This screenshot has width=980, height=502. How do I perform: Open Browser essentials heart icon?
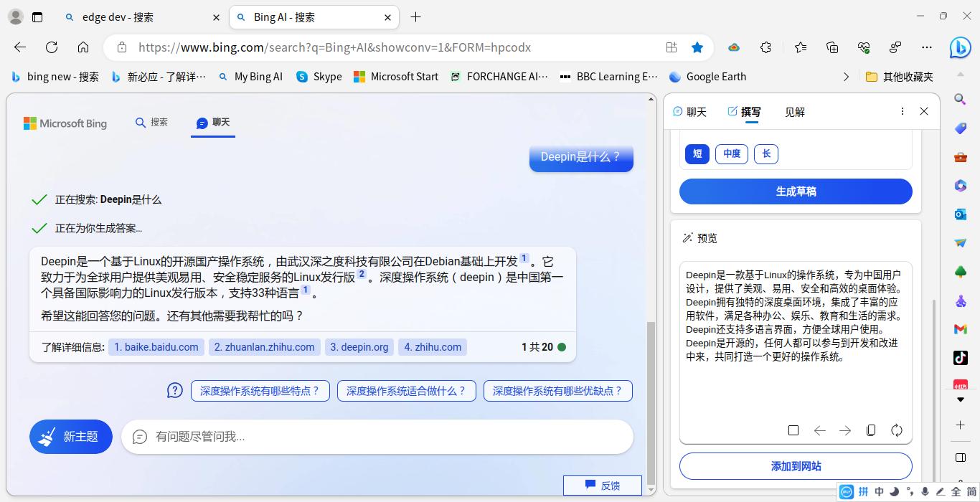pyautogui.click(x=864, y=47)
